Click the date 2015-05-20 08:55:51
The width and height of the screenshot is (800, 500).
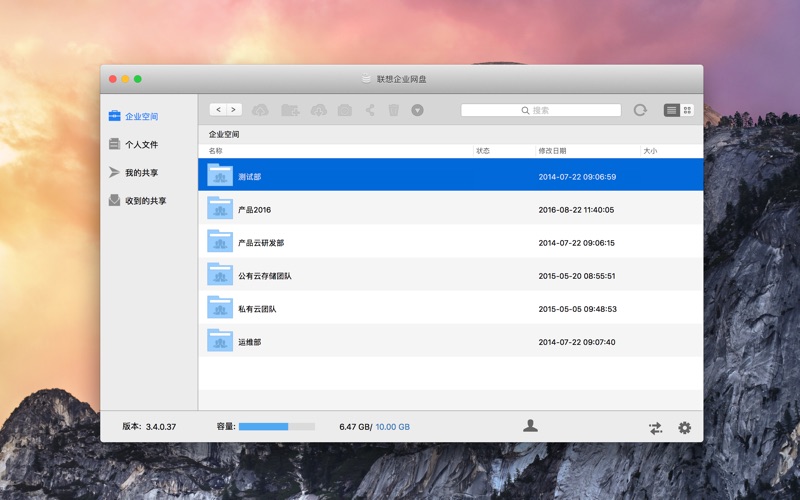577,276
